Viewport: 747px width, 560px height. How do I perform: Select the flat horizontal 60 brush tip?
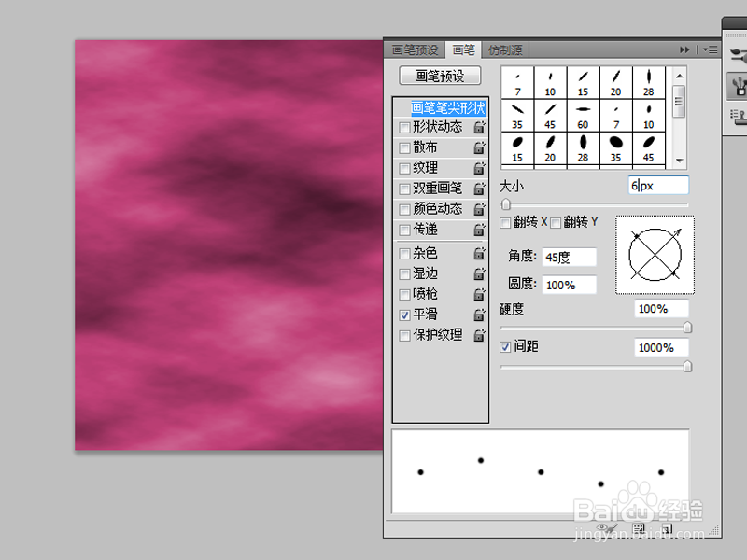point(583,116)
